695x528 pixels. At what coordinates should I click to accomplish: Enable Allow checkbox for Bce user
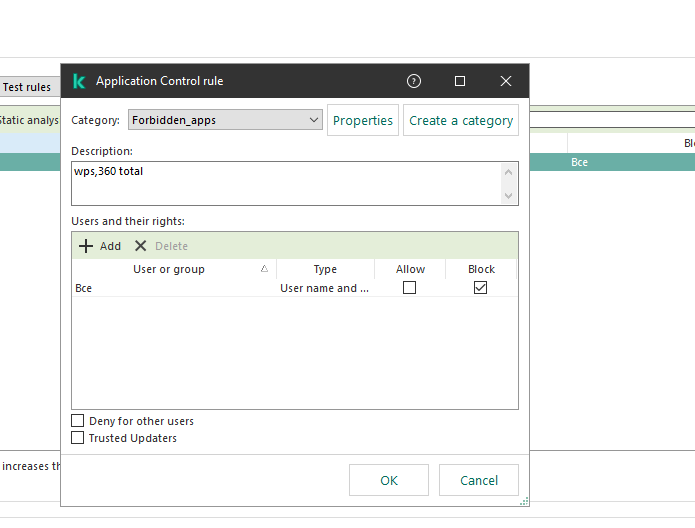coord(409,288)
